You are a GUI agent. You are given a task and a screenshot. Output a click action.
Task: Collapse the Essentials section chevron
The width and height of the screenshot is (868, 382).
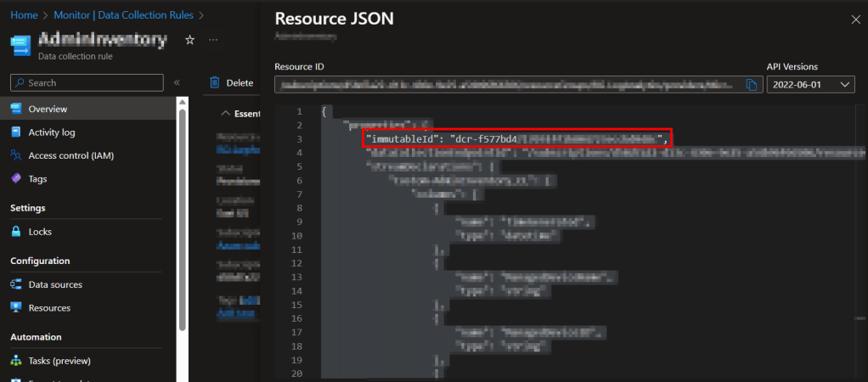coord(225,113)
